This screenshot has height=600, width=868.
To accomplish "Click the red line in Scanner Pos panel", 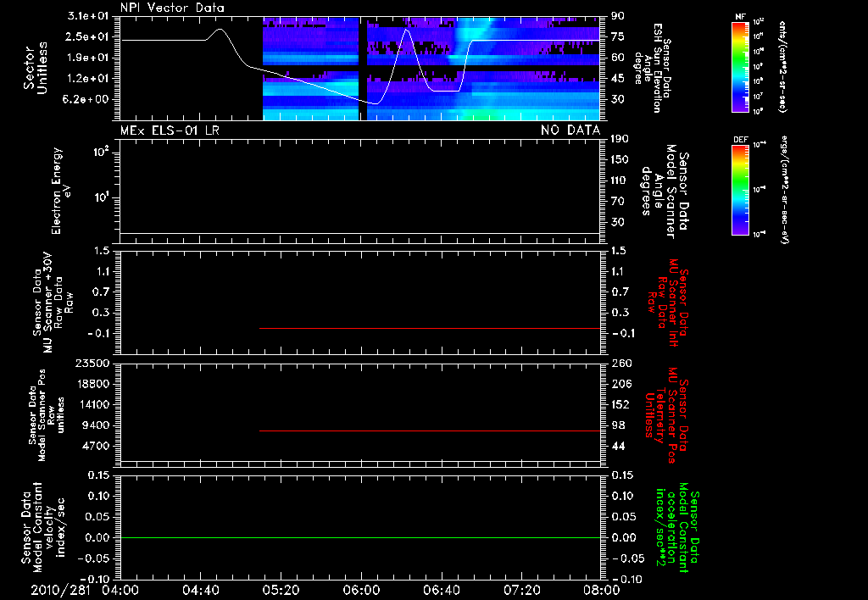I will 430,431.
